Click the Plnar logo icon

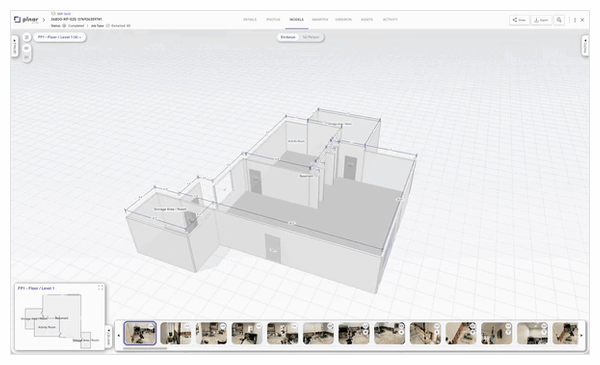pyautogui.click(x=17, y=20)
